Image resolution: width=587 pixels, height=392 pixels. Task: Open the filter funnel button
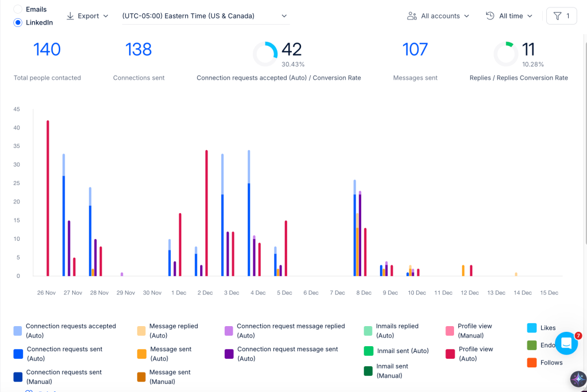[x=561, y=15]
